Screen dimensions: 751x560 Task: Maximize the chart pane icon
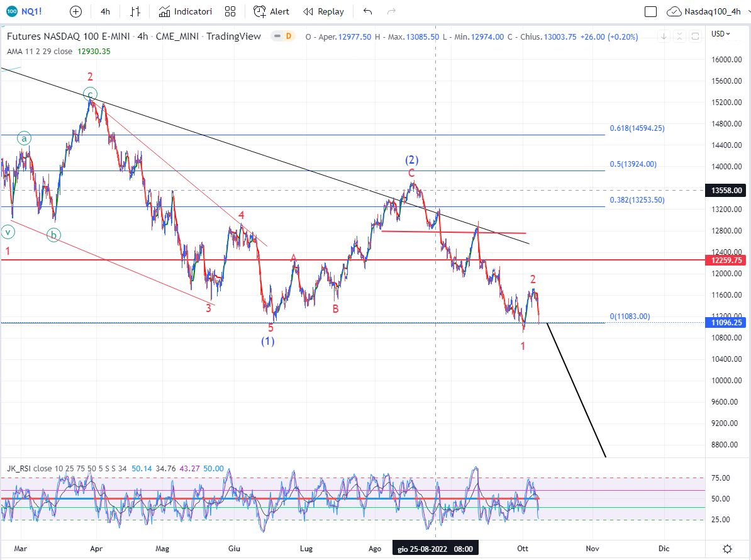click(695, 36)
